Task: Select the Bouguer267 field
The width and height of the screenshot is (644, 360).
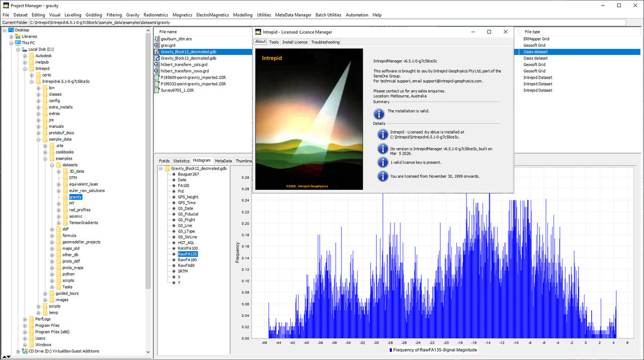Action: pos(188,174)
